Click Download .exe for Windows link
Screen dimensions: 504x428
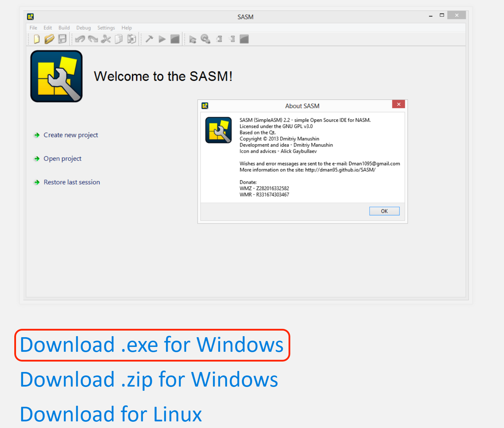click(152, 345)
